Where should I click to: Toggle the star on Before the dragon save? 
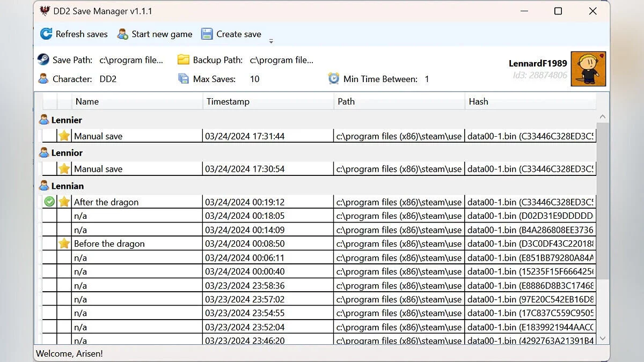[x=64, y=243]
